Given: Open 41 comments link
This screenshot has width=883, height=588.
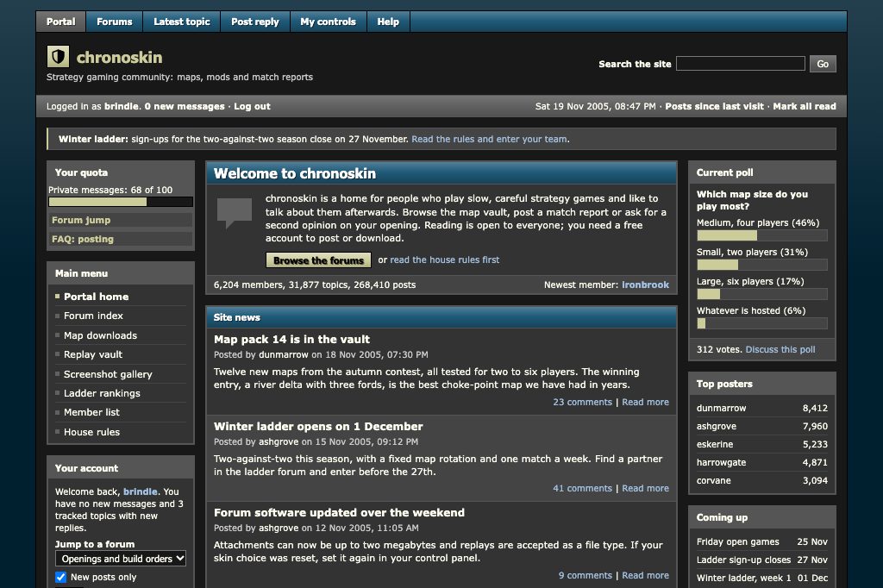Looking at the screenshot, I should point(582,488).
